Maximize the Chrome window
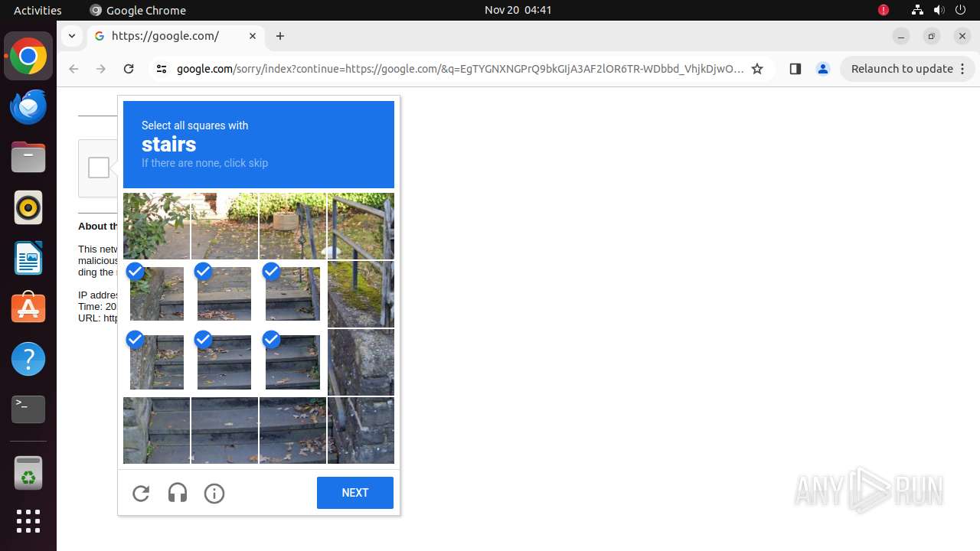The height and width of the screenshot is (551, 980). pos(932,36)
